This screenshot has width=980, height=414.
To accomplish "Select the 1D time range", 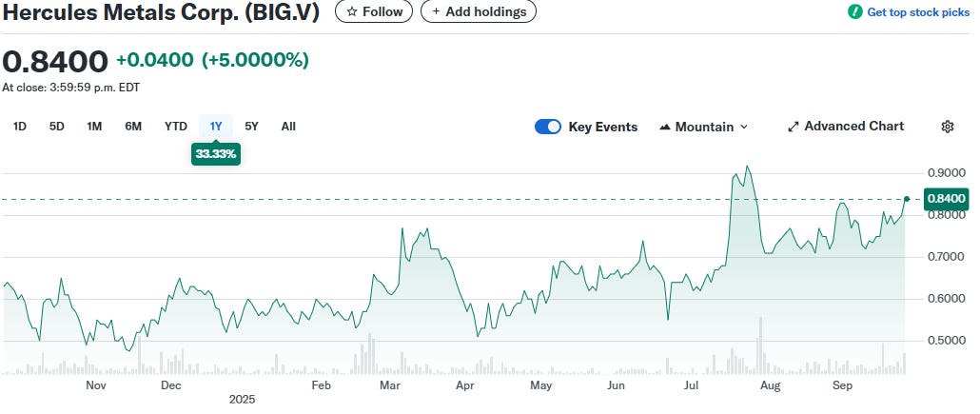I will [19, 127].
